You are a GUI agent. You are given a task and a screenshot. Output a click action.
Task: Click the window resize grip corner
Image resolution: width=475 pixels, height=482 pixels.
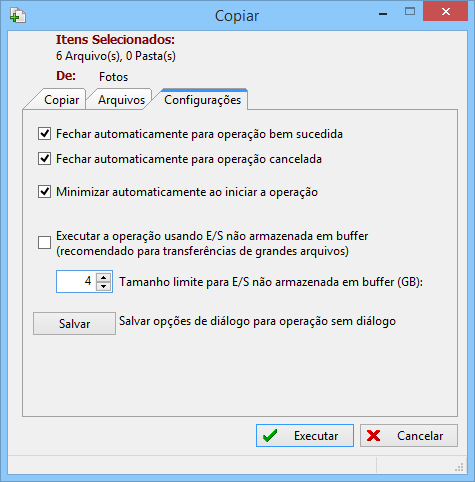click(x=459, y=467)
